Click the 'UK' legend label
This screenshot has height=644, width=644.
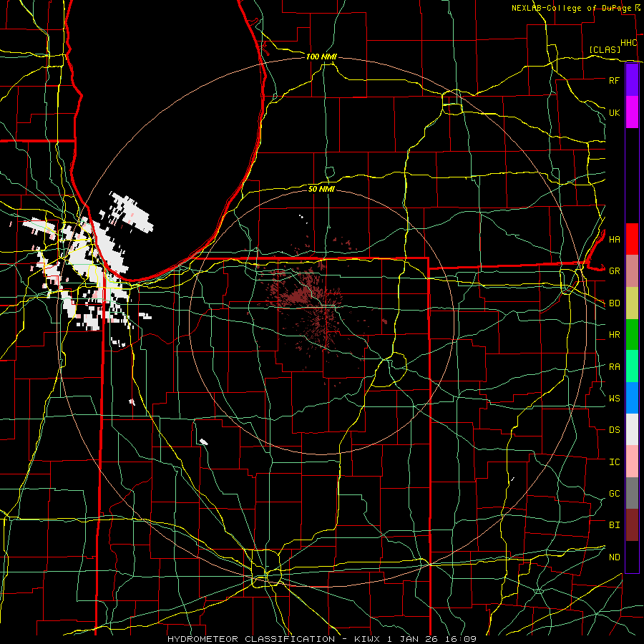pos(614,112)
